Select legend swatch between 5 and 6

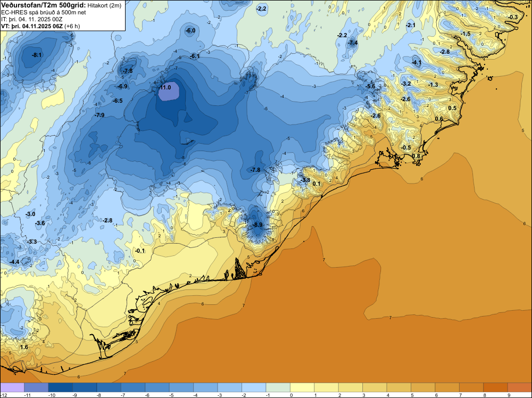423,387
